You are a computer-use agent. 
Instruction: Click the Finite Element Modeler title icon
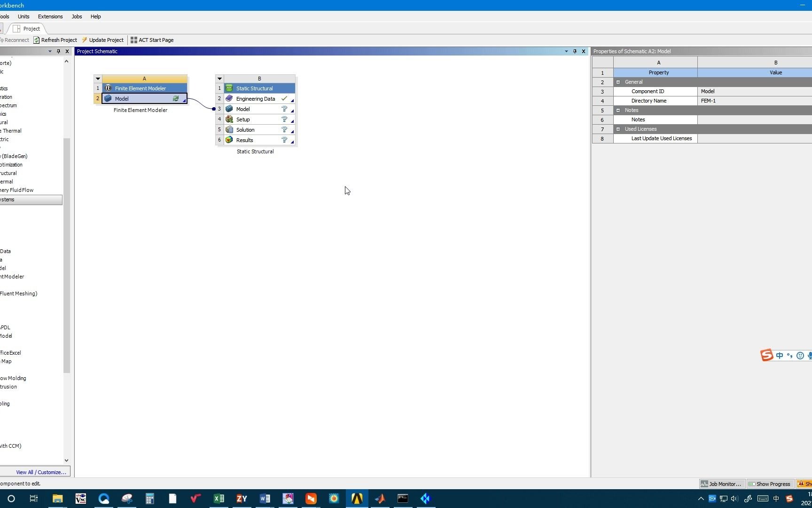pos(108,88)
